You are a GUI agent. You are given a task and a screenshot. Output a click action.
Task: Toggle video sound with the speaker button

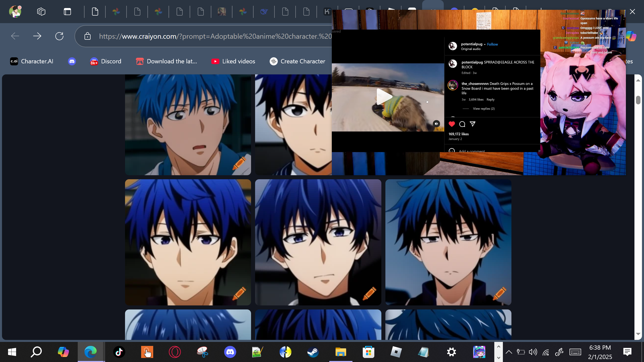[x=436, y=123]
